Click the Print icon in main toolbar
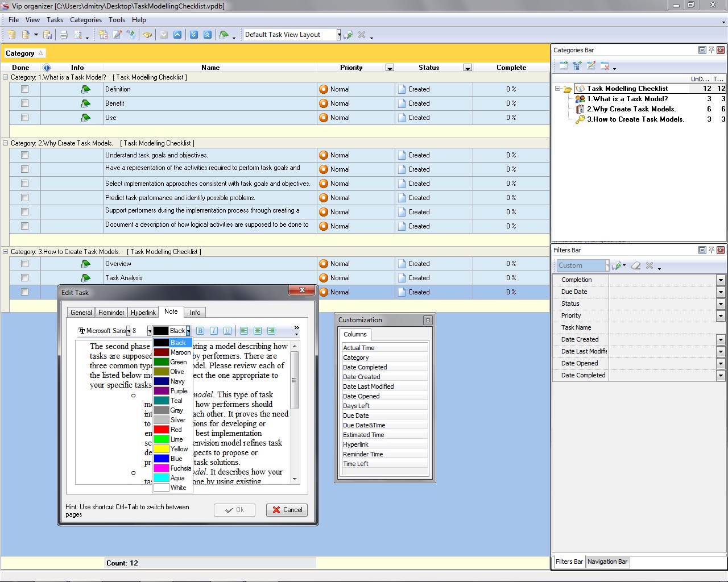The image size is (728, 582). click(64, 35)
